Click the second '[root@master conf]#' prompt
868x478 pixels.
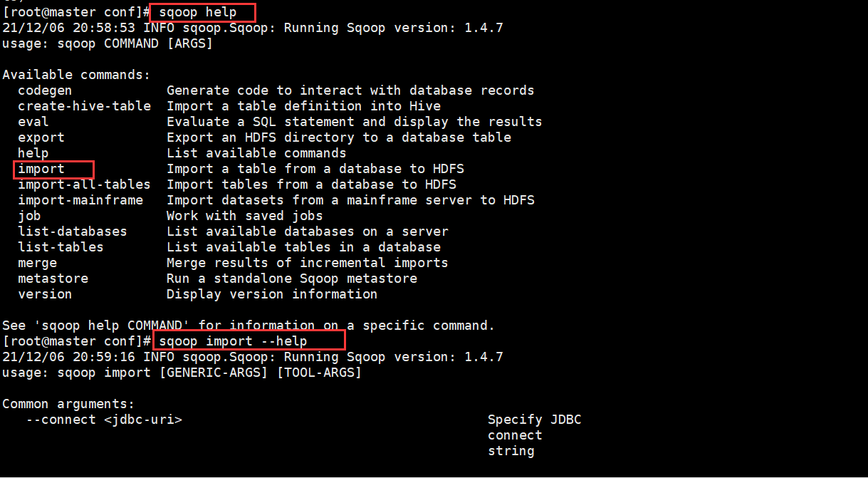point(76,341)
